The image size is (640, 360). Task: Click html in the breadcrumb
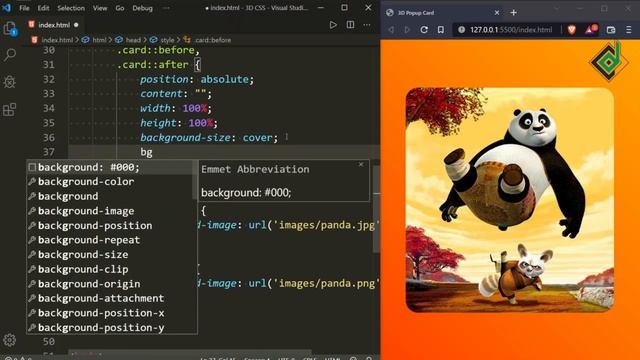pyautogui.click(x=99, y=40)
